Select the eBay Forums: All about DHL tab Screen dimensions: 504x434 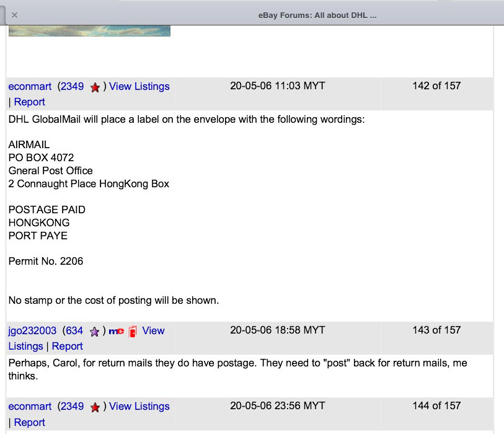pos(317,15)
